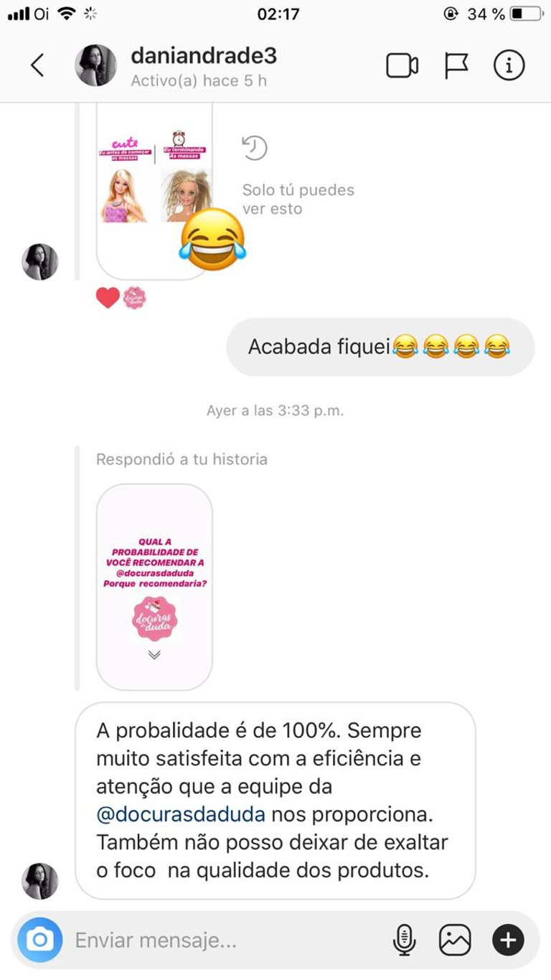
Task: Tap the expired-story clock icon
Action: pos(254,147)
